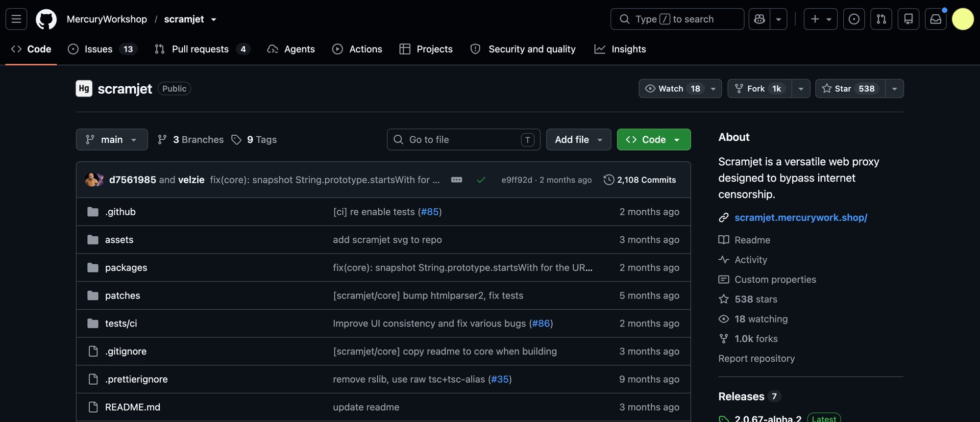Image resolution: width=980 pixels, height=422 pixels.
Task: Open the patches folder
Action: point(122,296)
